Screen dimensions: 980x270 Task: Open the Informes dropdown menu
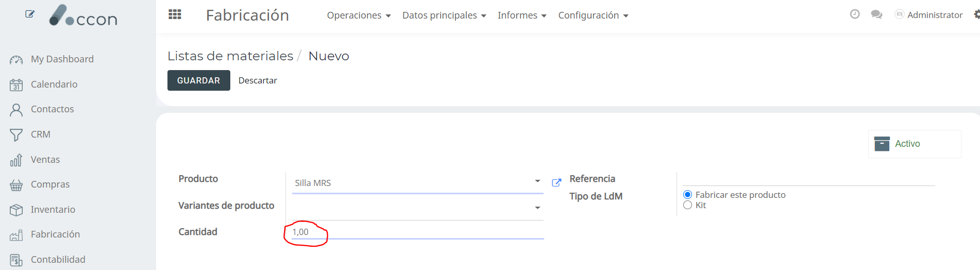click(x=522, y=15)
